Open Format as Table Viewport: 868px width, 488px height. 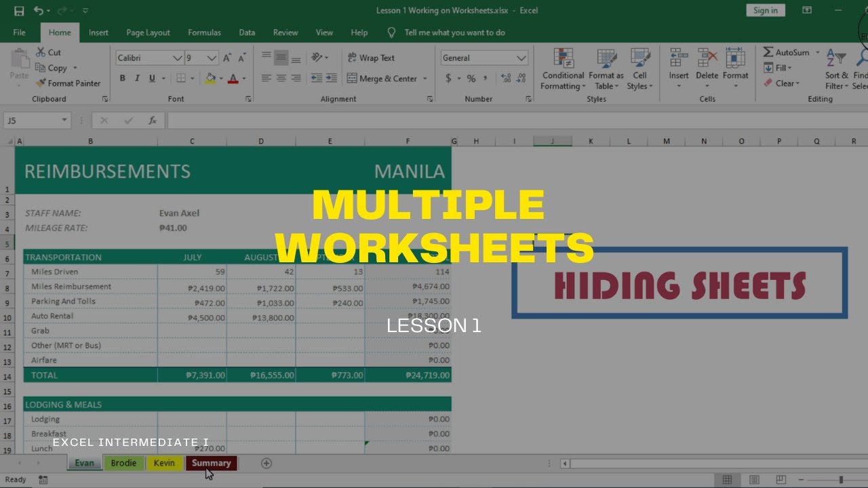606,68
